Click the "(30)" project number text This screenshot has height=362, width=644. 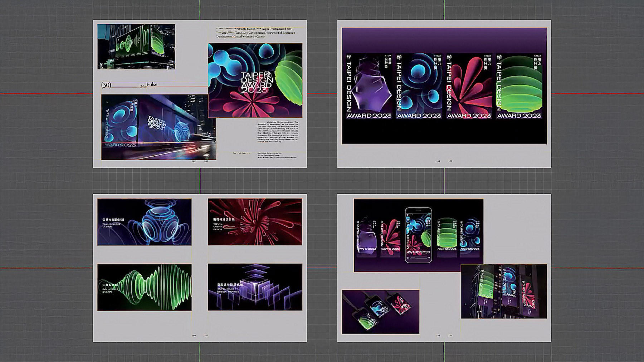coord(106,85)
